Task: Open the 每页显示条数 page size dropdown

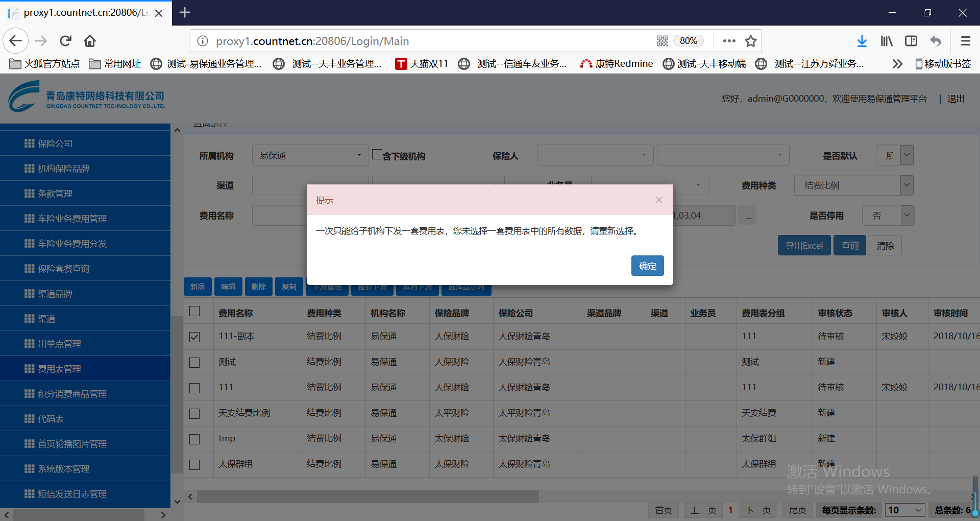Action: click(905, 510)
